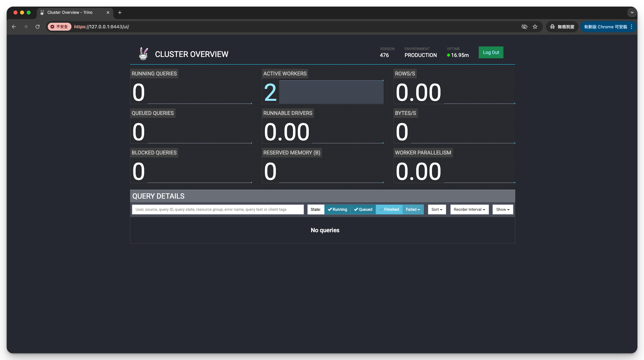The width and height of the screenshot is (644, 360).
Task: Enable the Finished state filter
Action: [389, 209]
